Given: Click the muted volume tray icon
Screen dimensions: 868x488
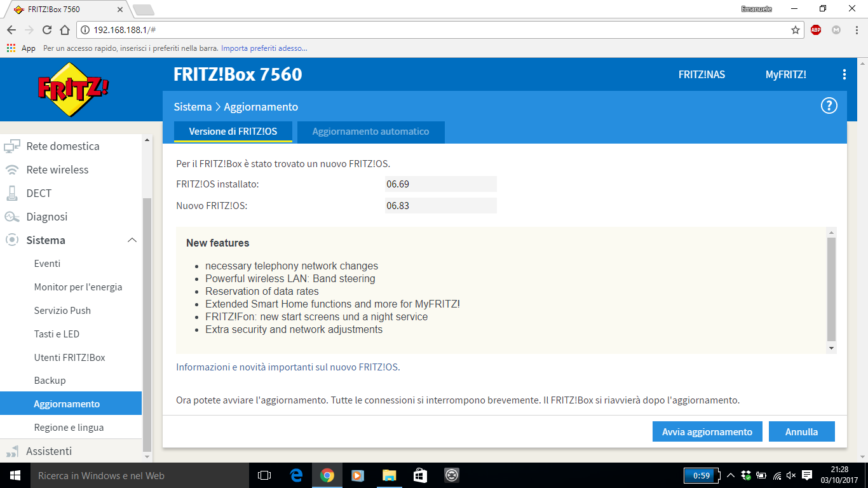Looking at the screenshot, I should (x=792, y=475).
